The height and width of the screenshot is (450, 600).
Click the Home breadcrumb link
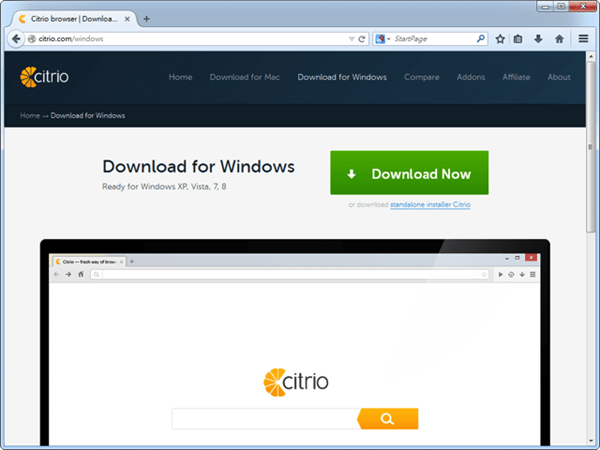(x=30, y=116)
